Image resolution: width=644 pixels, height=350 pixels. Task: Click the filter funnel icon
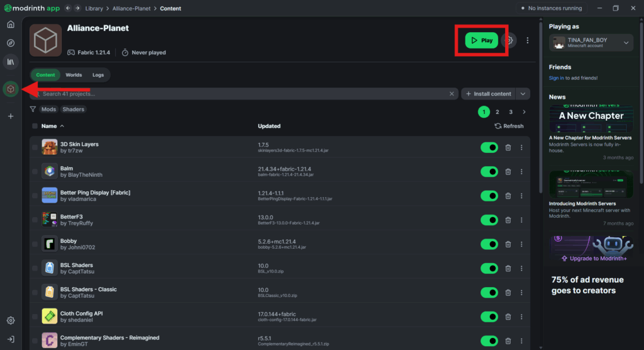33,110
